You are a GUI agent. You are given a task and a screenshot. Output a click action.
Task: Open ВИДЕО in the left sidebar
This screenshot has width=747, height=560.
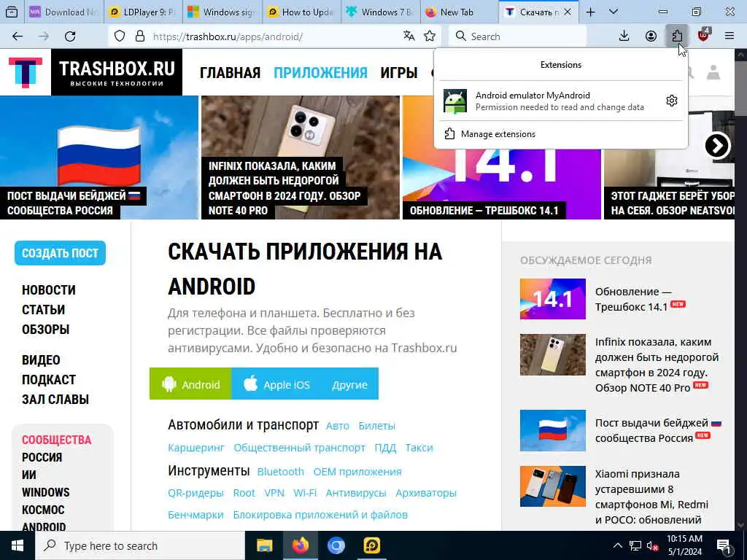41,360
